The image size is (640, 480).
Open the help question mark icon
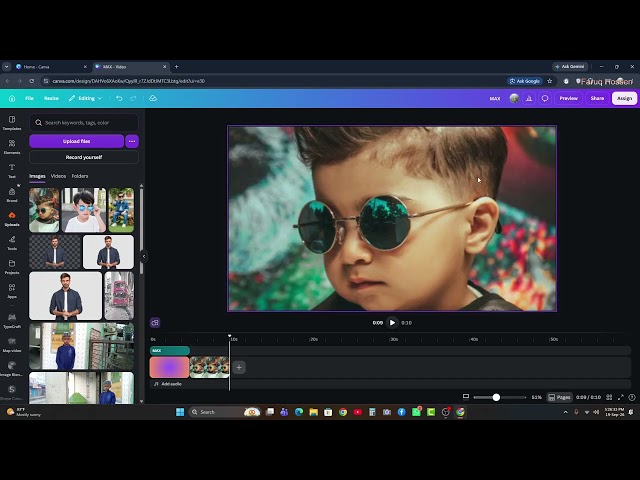tap(632, 397)
